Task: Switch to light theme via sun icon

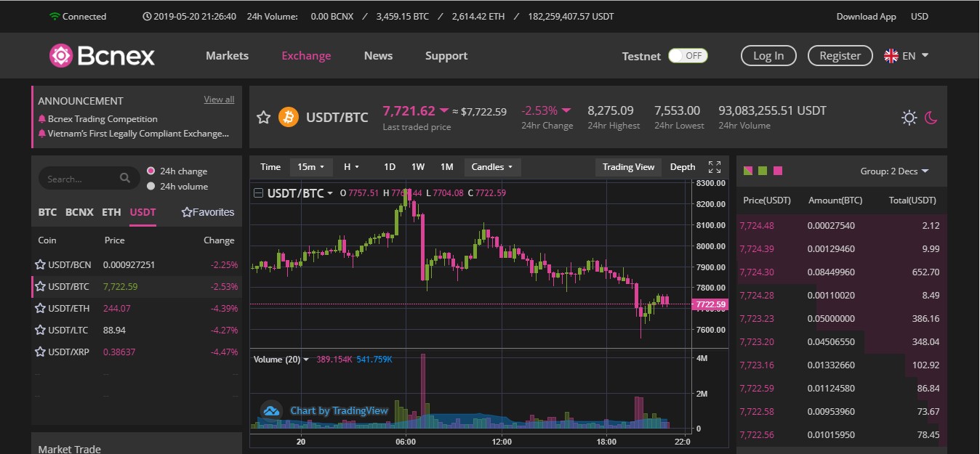Action: 909,117
